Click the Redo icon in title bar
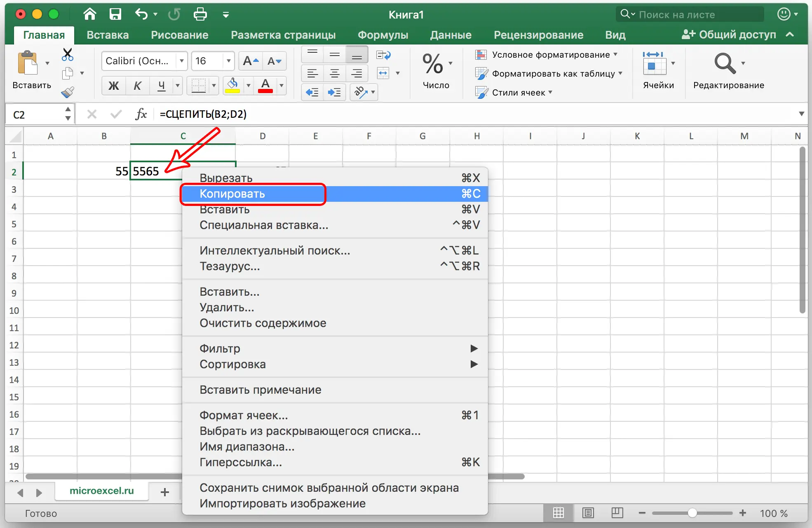The height and width of the screenshot is (528, 812). pyautogui.click(x=174, y=14)
